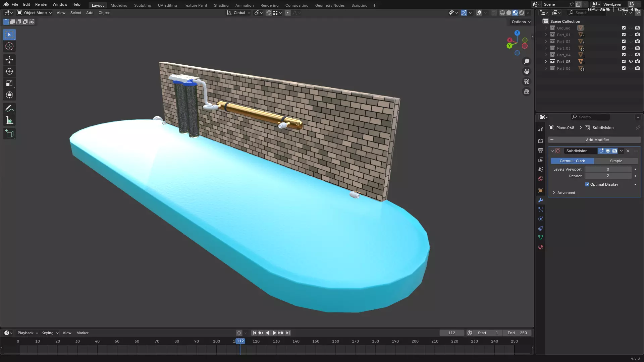Open Global transform orientation dropdown
The height and width of the screenshot is (362, 644).
tap(239, 13)
